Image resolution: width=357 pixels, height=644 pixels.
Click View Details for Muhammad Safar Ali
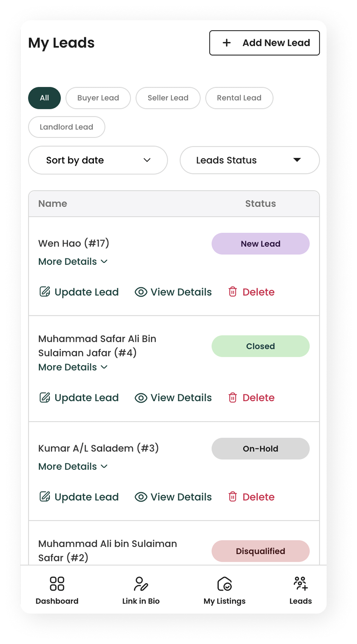[x=173, y=397]
